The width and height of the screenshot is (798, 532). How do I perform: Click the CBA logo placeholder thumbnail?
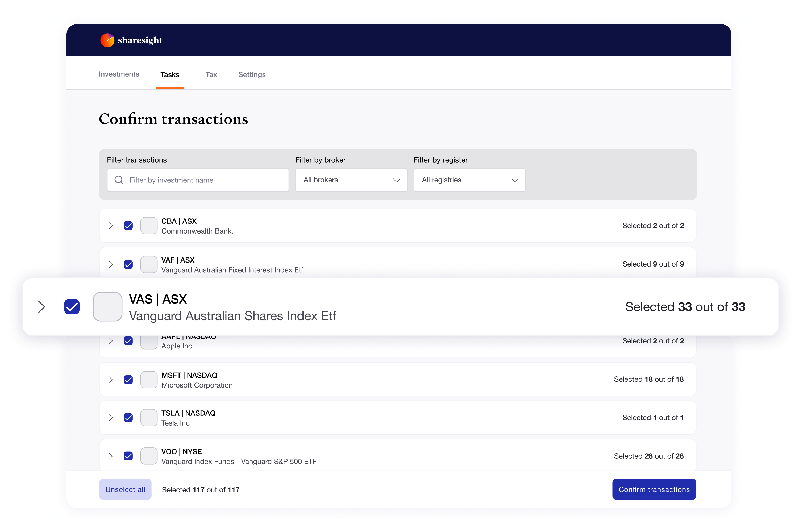pyautogui.click(x=149, y=226)
